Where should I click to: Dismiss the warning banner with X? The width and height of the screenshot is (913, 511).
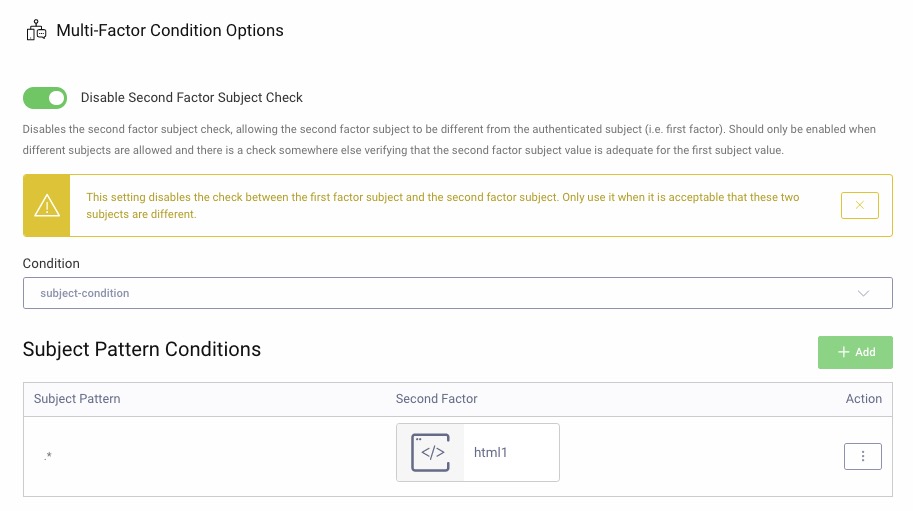[x=859, y=206]
